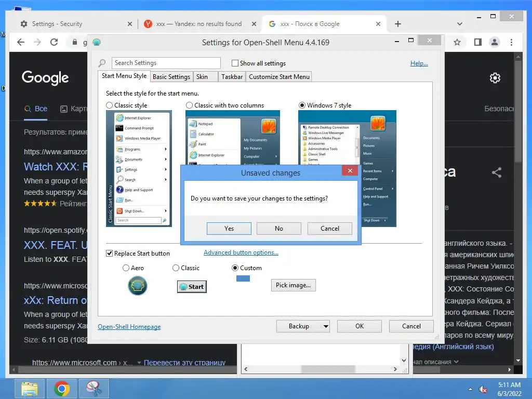Click the blue custom button preview
532x399 pixels.
tap(243, 278)
